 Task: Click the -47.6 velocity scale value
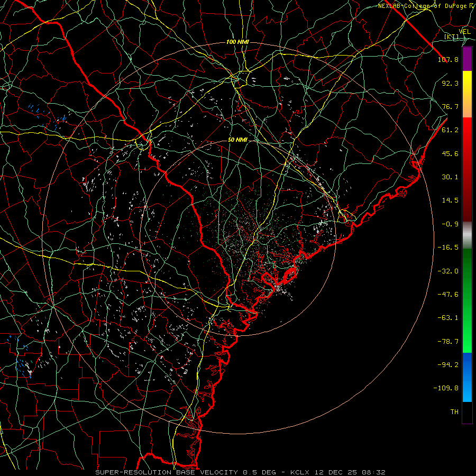[448, 295]
